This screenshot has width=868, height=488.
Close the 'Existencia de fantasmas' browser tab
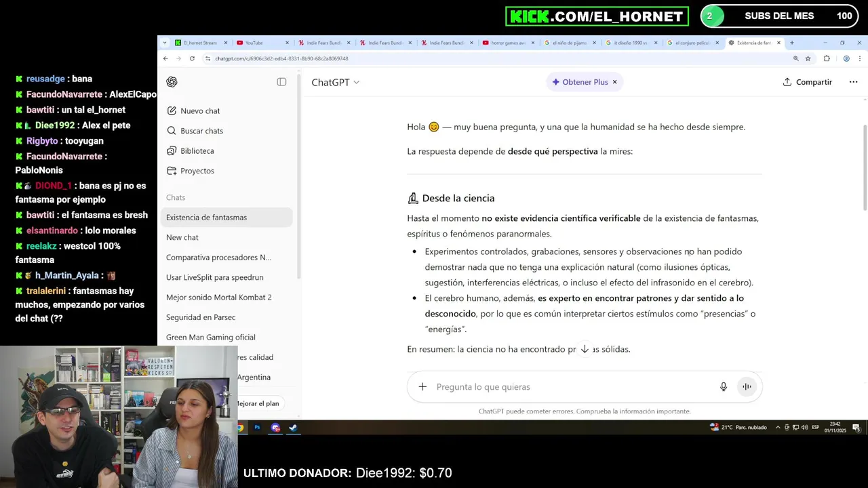coord(778,43)
